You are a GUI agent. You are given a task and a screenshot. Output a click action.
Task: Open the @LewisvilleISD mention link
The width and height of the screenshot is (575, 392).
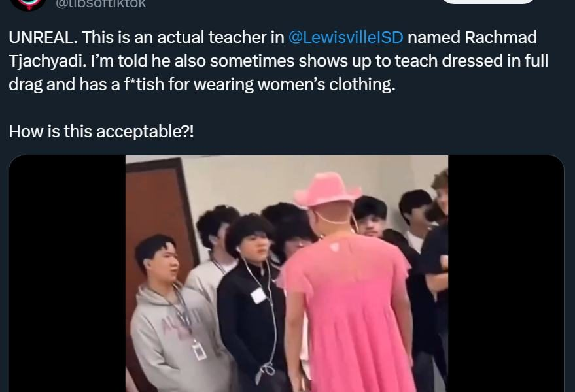[346, 37]
